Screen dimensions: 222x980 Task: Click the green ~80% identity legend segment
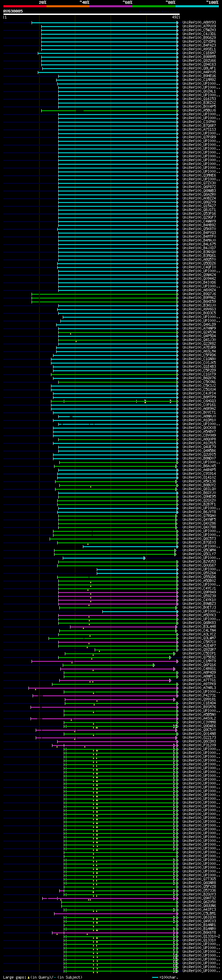(x=154, y=6)
